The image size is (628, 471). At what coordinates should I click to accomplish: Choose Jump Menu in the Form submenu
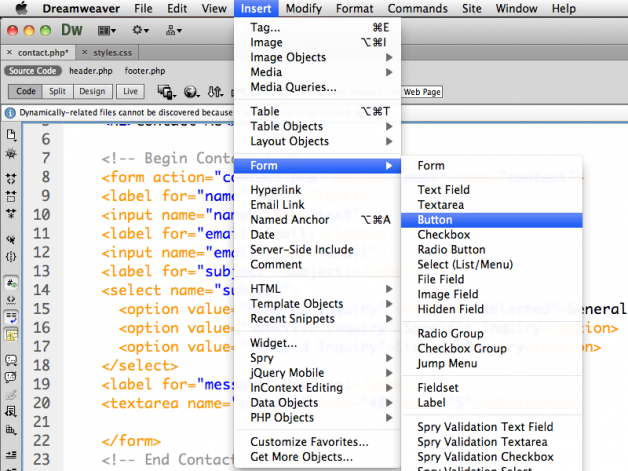[491, 363]
